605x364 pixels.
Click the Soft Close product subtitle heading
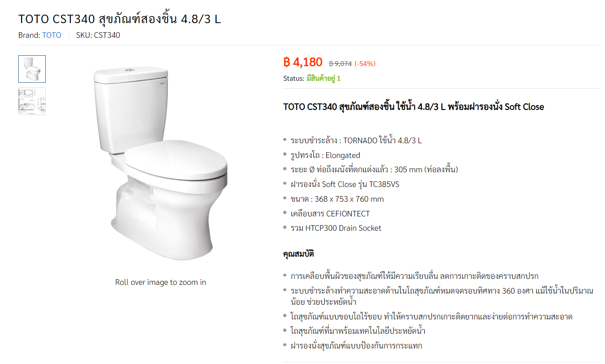click(414, 107)
